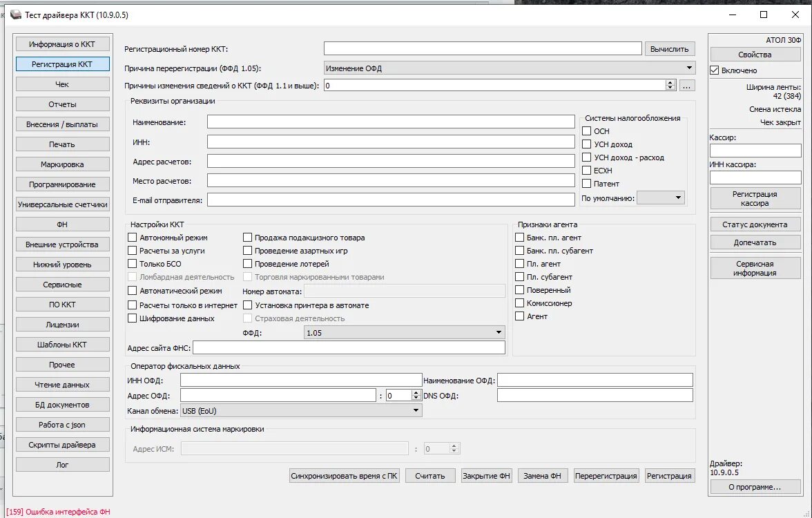Click the Кассир input field
Screen dimensions: 812x518
755,151
